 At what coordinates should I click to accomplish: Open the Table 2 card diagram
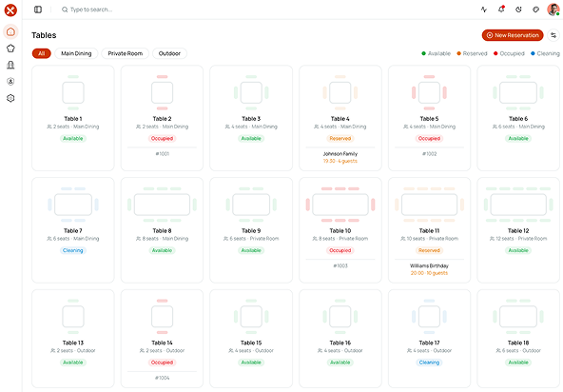coord(162,92)
